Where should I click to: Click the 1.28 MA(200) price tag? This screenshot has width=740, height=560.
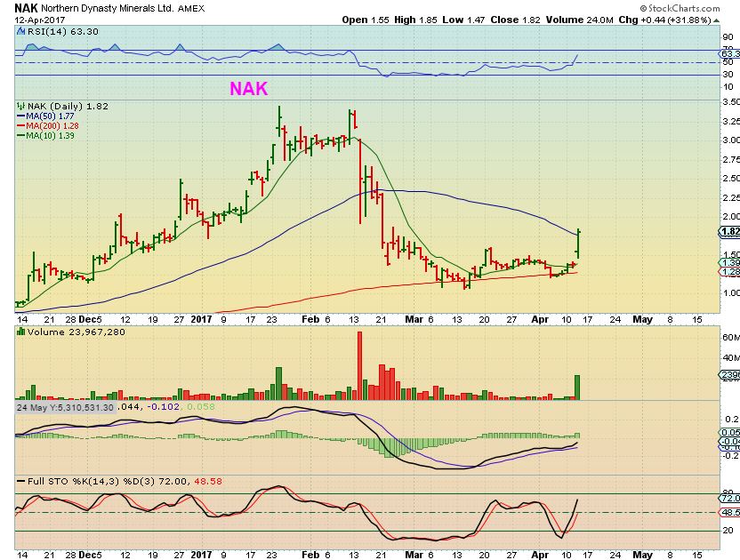pos(729,272)
